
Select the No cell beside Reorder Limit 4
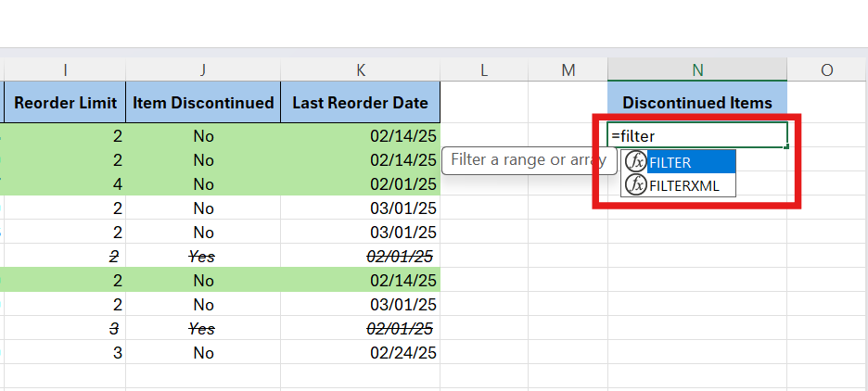[203, 183]
